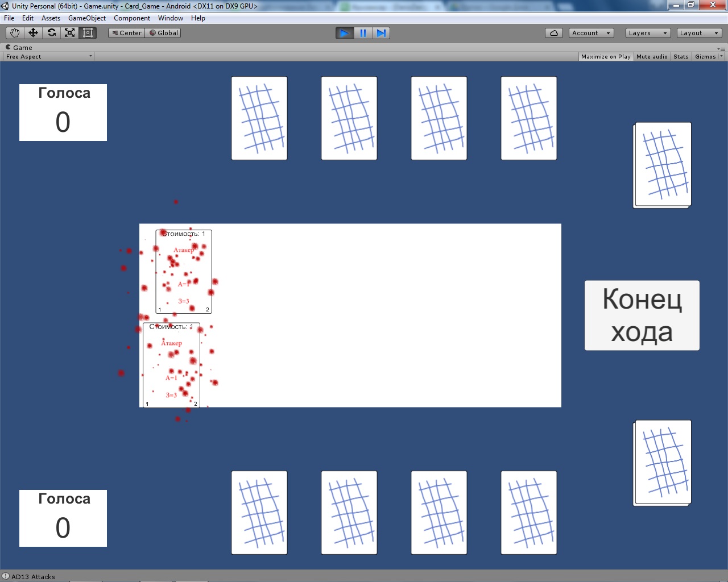Select the Scale tool icon

coord(69,33)
